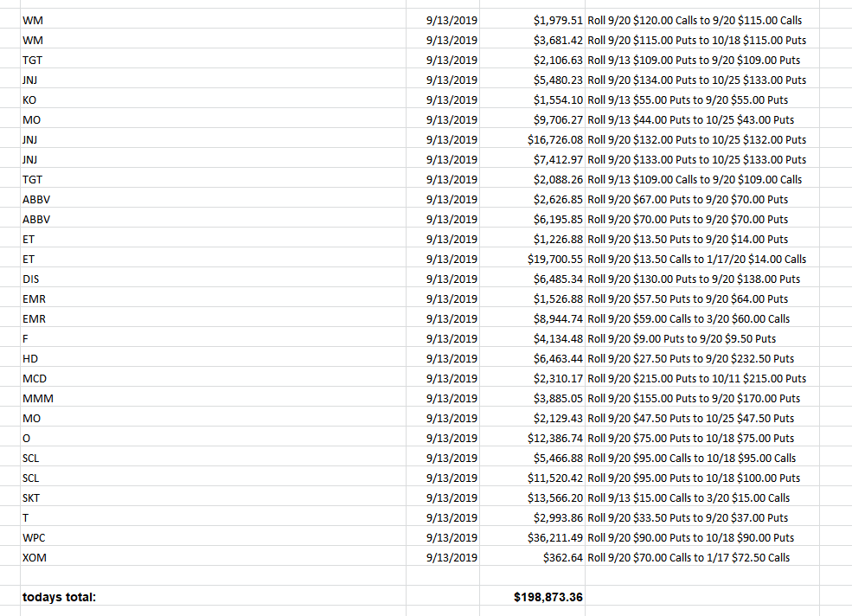Select the JNJ $16,726.08 amount cell
Image resolution: width=852 pixels, height=616 pixels.
point(533,139)
